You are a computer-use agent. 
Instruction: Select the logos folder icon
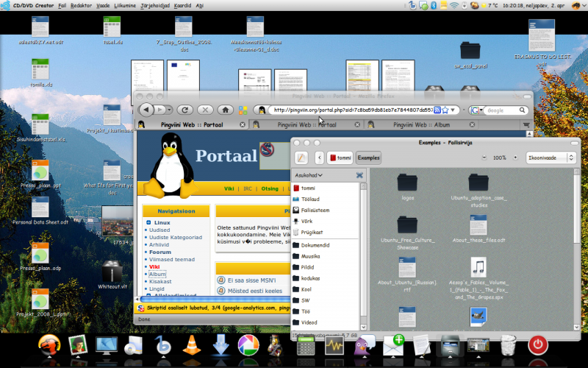(x=407, y=183)
